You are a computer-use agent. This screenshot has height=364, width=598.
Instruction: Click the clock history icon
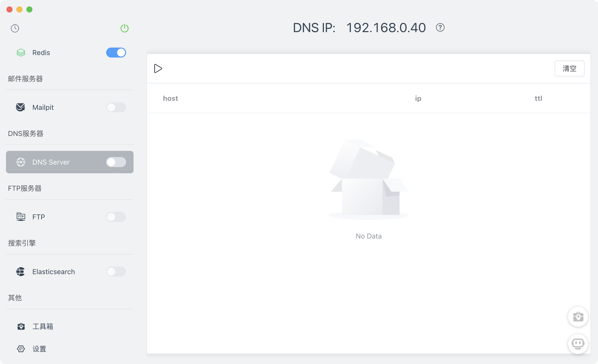point(15,28)
